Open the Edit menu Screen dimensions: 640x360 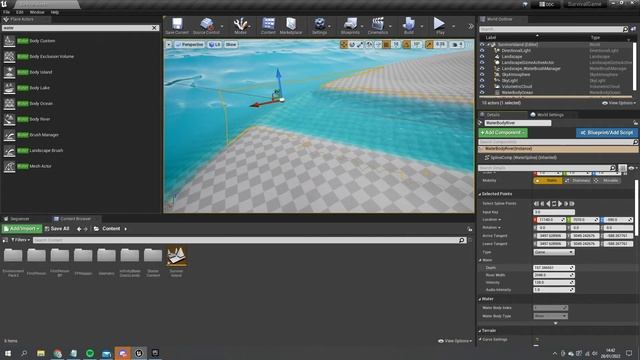click(20, 12)
